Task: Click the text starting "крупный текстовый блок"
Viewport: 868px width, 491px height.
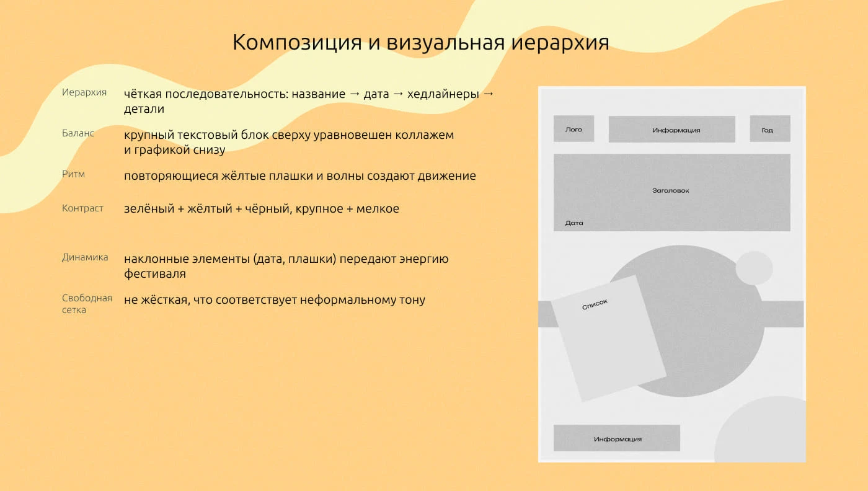Action: 289,142
